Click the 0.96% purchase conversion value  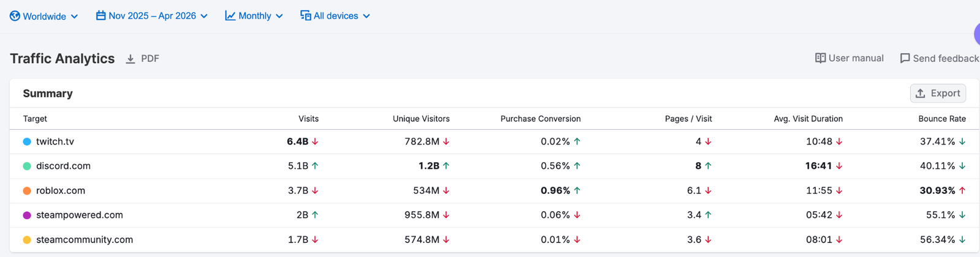(556, 190)
